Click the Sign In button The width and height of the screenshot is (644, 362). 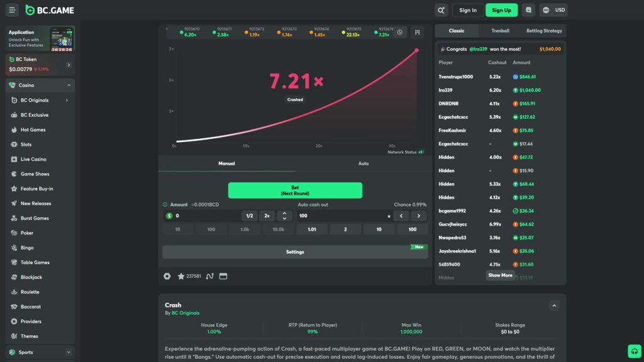pos(468,10)
